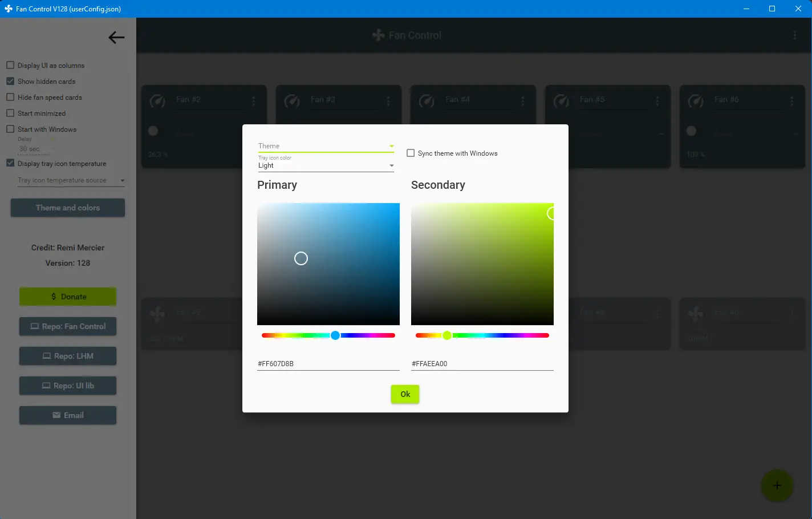Click the fan blade icon on the Fan #6 speed card

pyautogui.click(x=696, y=314)
